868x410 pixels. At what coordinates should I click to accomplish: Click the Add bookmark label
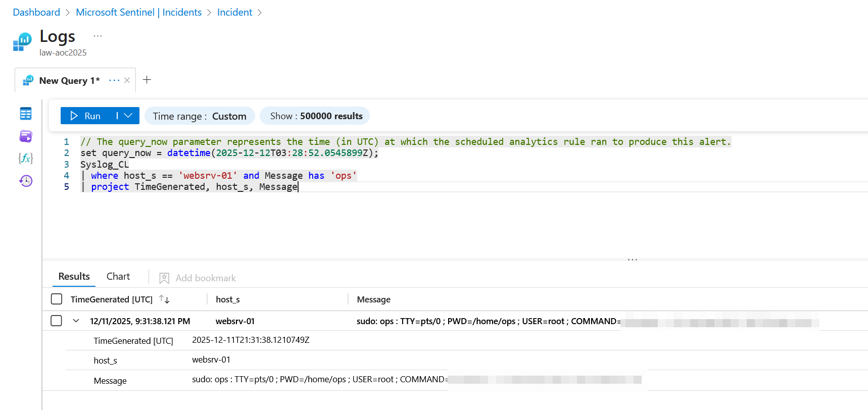point(206,278)
